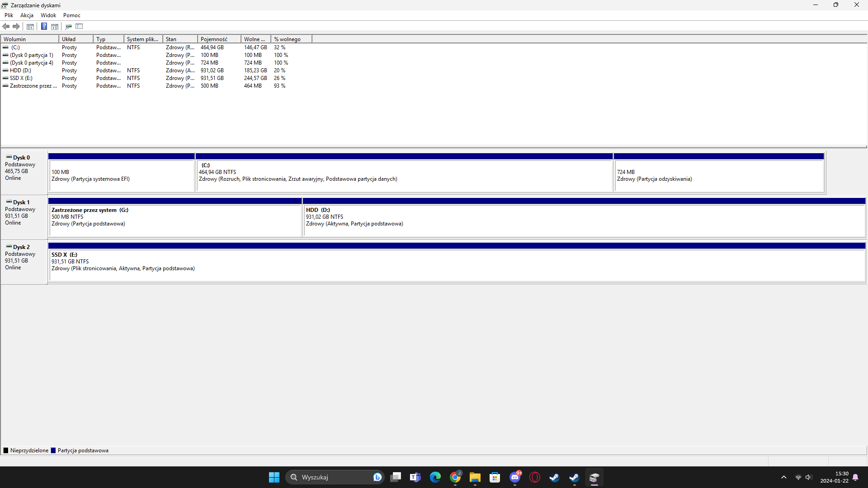Viewport: 868px width, 488px height.
Task: Click the Back arrow in toolbar
Action: 6,26
